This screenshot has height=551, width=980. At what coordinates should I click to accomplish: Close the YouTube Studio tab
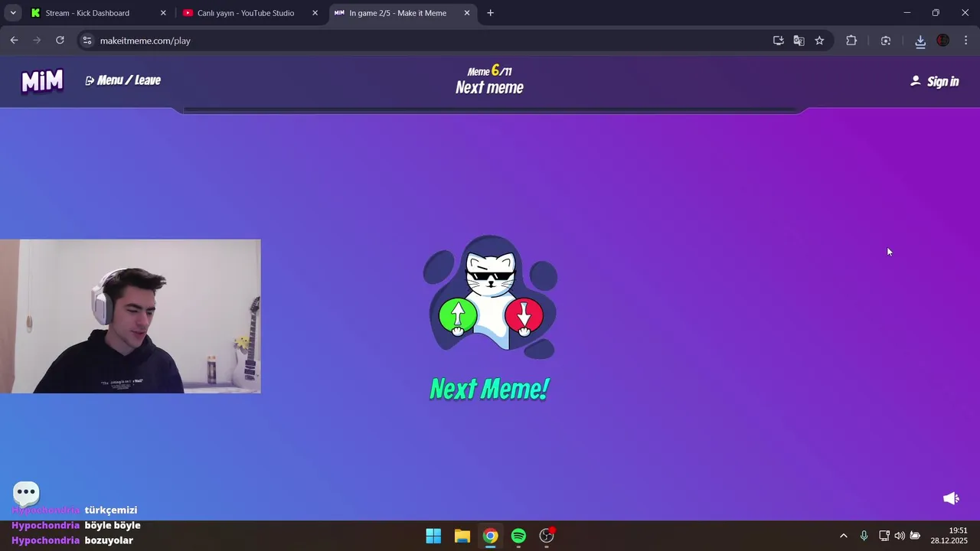315,13
